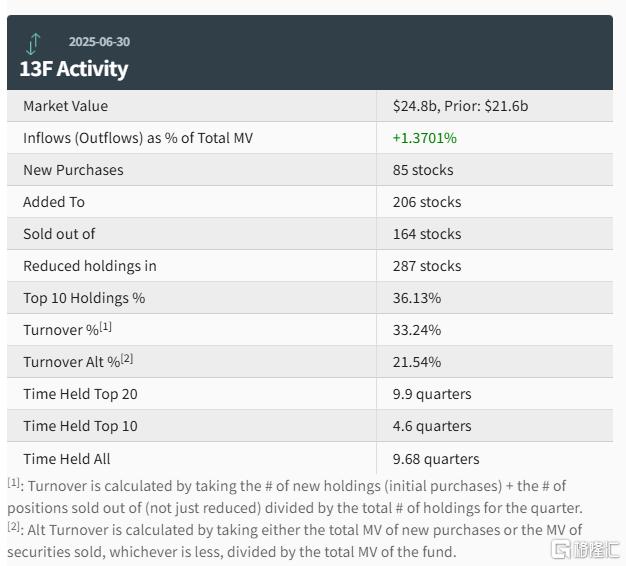This screenshot has height=566, width=626.
Task: Select the Market Value row label
Action: click(65, 106)
